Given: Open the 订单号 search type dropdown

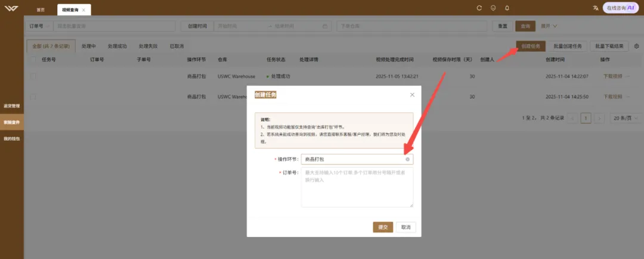Looking at the screenshot, I should coord(39,26).
